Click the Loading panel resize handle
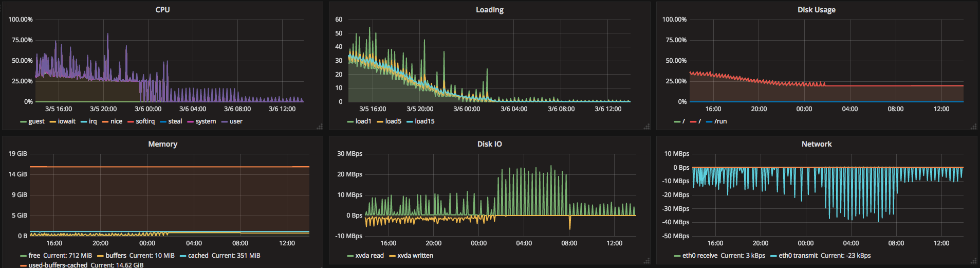The height and width of the screenshot is (268, 980). (x=646, y=127)
